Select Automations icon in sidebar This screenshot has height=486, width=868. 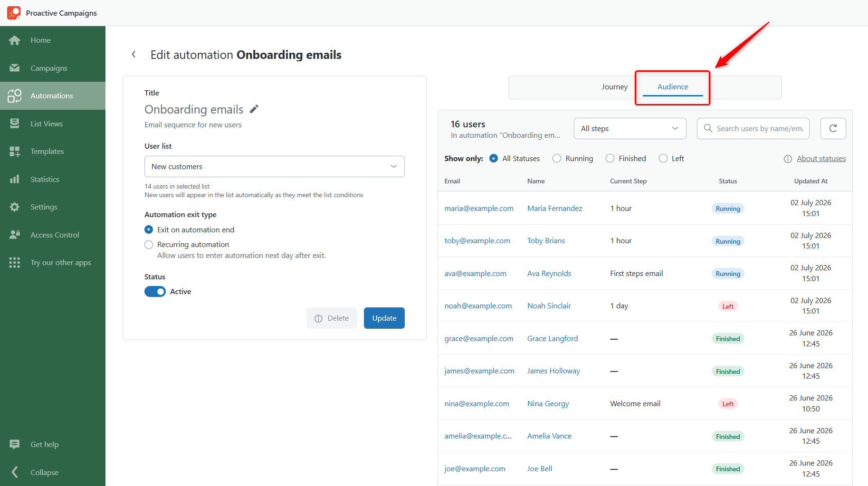[15, 96]
